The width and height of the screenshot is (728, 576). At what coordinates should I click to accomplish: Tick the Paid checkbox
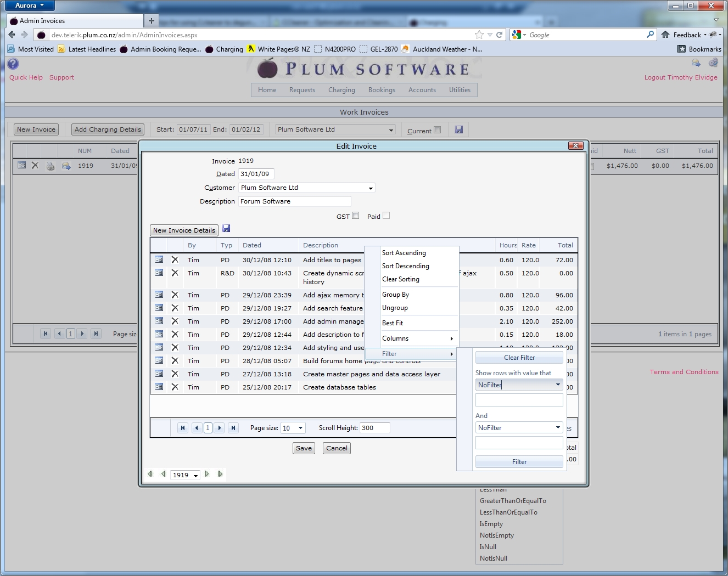(387, 216)
